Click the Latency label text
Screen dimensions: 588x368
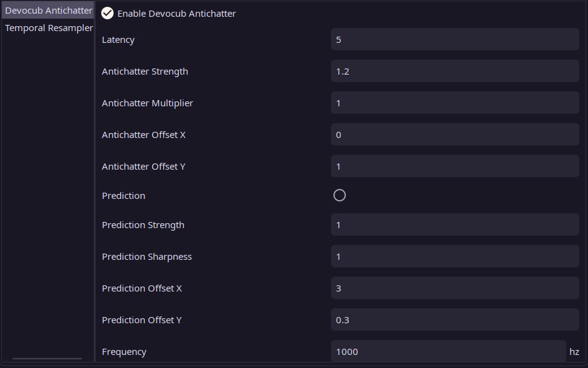(x=118, y=40)
